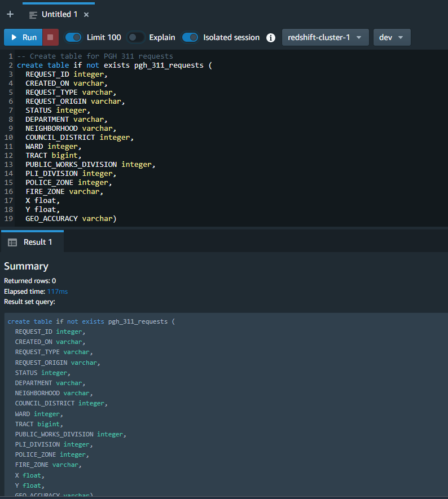Click the 117ms elapsed time link

pyautogui.click(x=57, y=291)
